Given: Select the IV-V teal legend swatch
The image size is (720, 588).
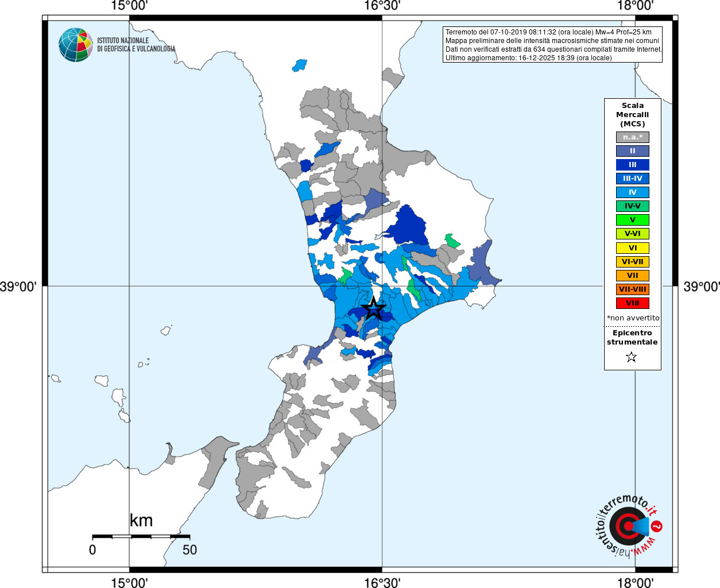Looking at the screenshot, I should click(x=633, y=206).
